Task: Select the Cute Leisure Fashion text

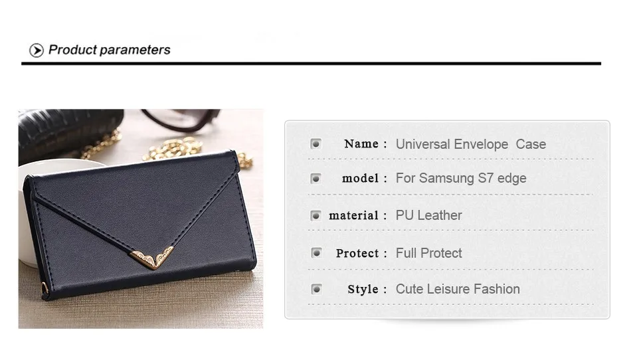Action: click(x=458, y=289)
